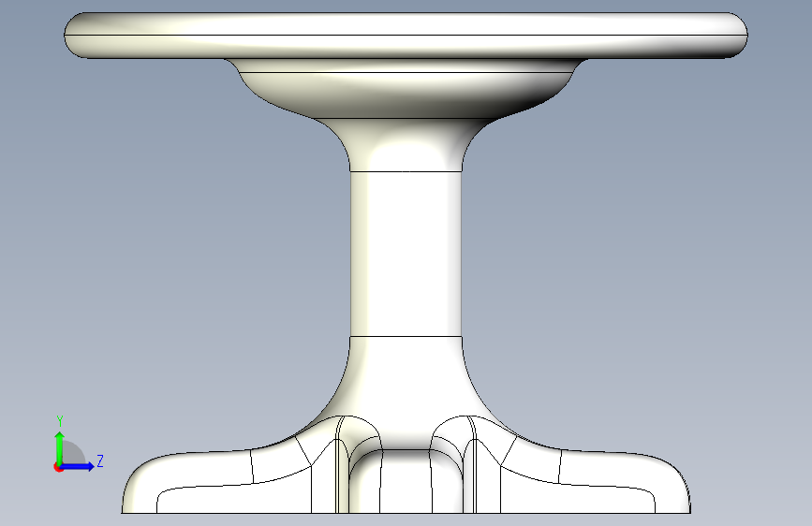Click the green Y axis arrow of the triad
Screen dimensions: 812x526
tap(60, 446)
